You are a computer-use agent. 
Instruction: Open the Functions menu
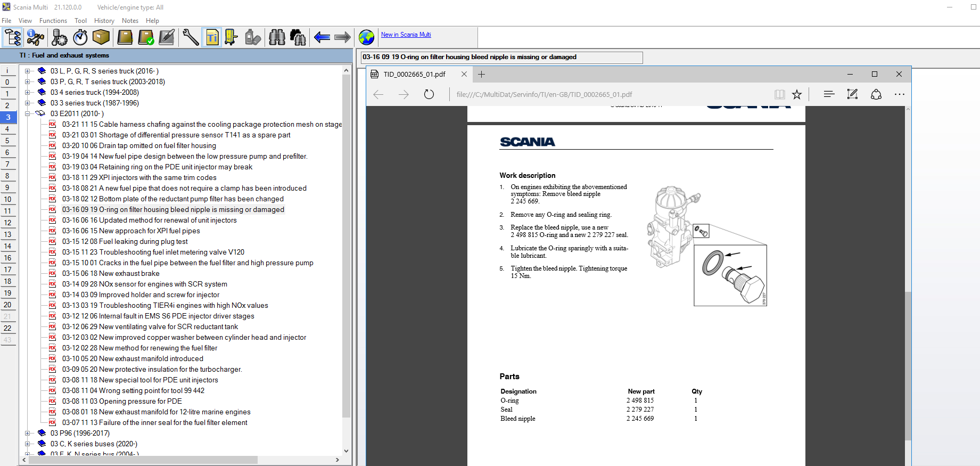[x=53, y=21]
